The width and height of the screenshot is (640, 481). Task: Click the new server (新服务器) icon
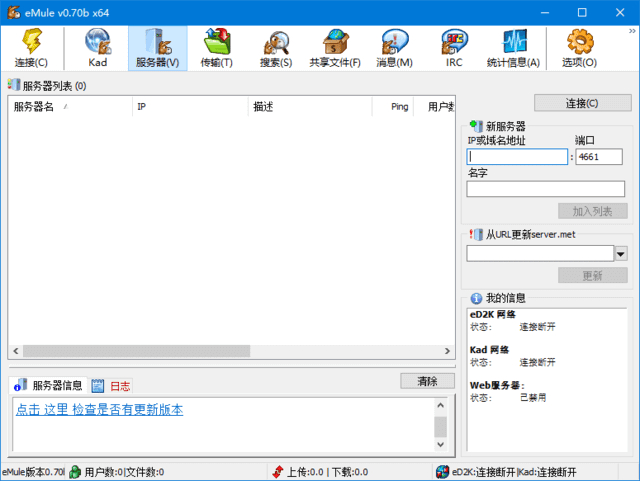476,125
